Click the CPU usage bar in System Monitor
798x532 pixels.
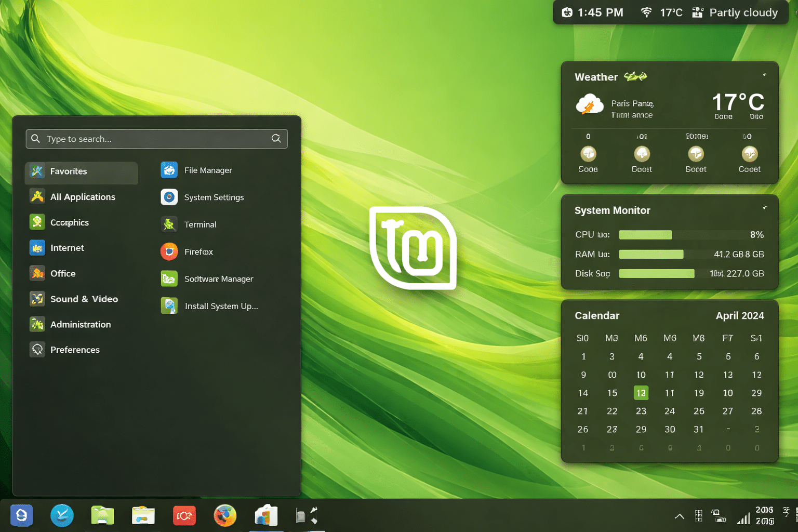pyautogui.click(x=645, y=234)
